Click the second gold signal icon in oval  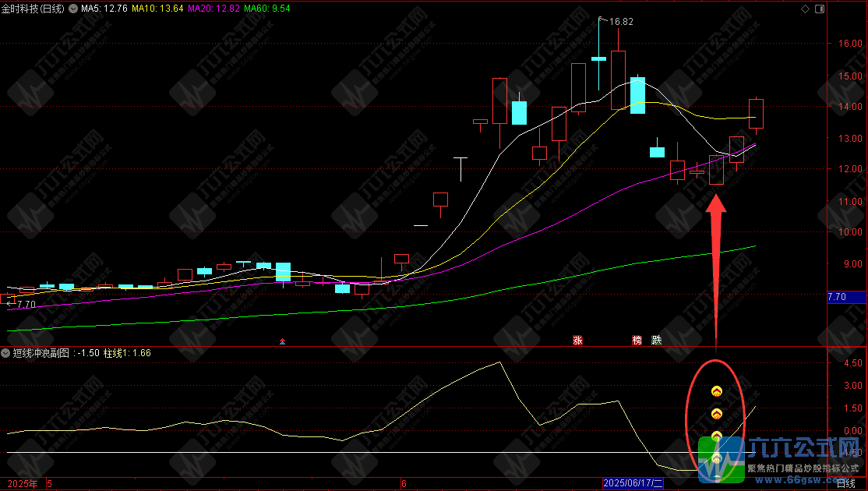[x=716, y=413]
